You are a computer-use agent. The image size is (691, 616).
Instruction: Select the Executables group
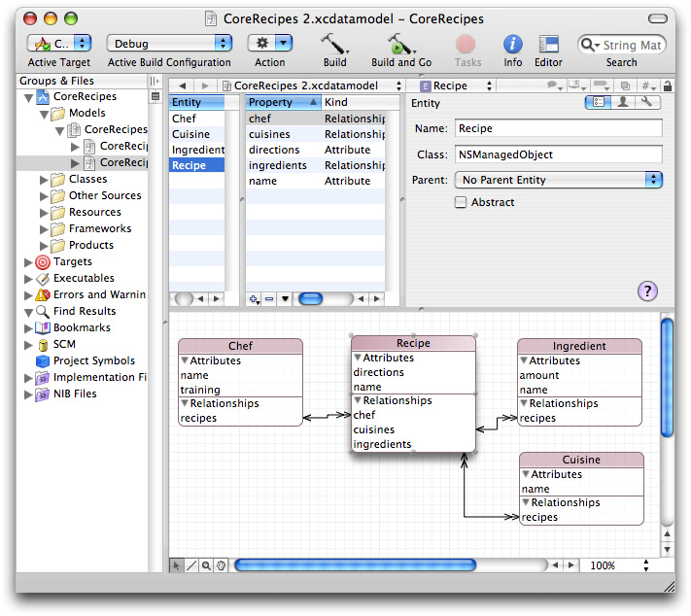[x=86, y=279]
